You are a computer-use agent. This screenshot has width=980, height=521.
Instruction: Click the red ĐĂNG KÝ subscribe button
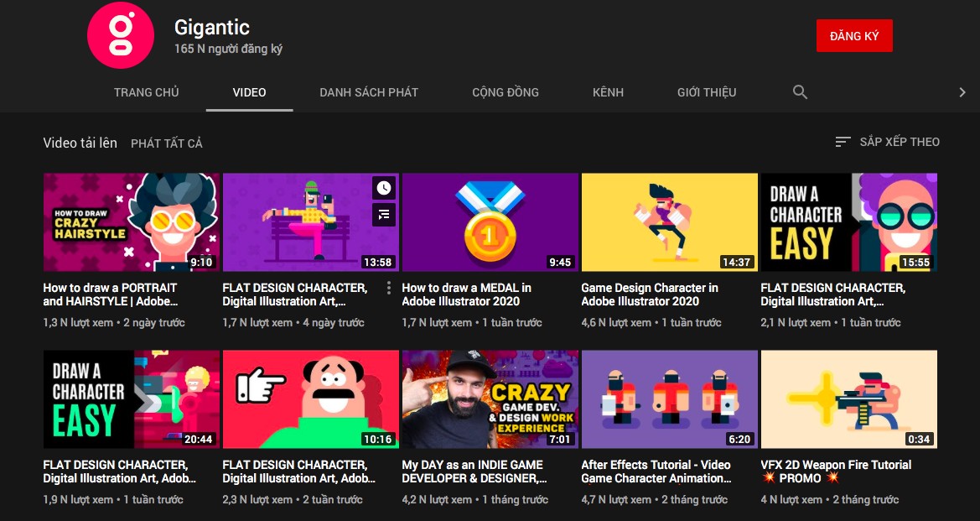coord(853,35)
